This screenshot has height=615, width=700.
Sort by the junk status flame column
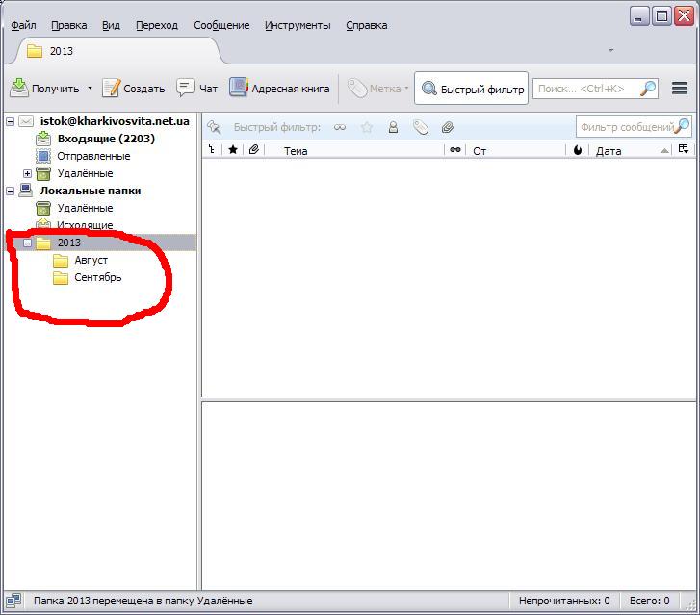click(x=578, y=150)
